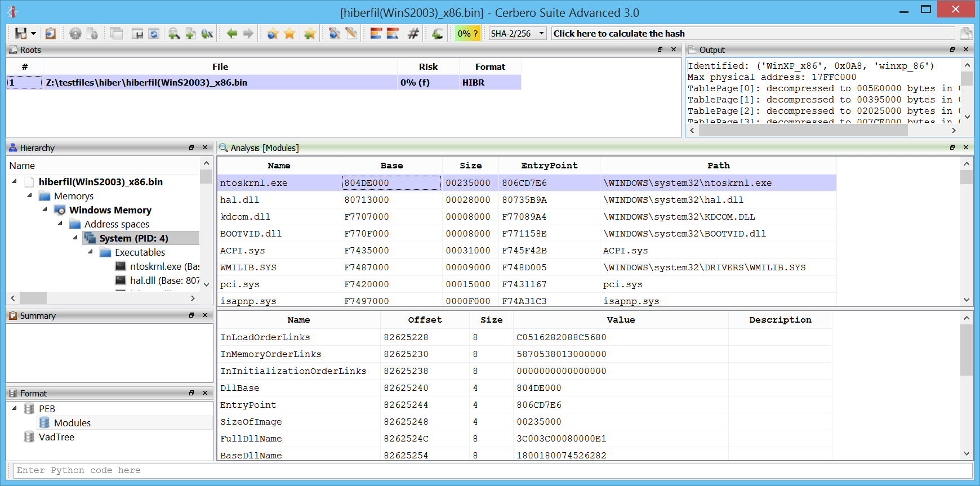Click the module fields vertical scrollbar thumb
The image size is (980, 486).
pos(966,350)
